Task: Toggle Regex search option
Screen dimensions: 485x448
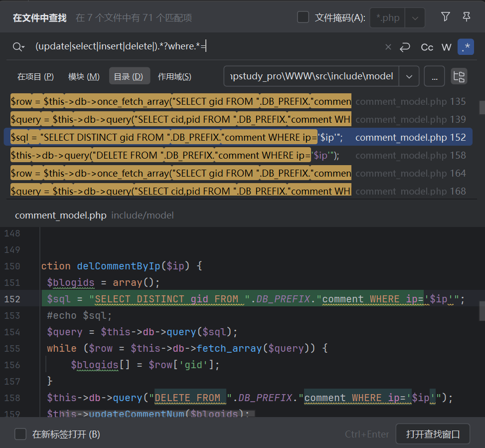Action: [466, 47]
